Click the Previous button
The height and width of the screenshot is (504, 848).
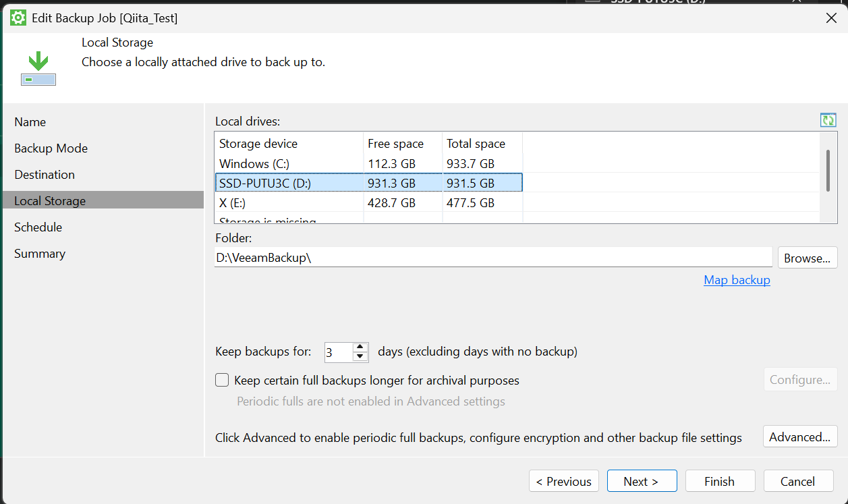[564, 481]
